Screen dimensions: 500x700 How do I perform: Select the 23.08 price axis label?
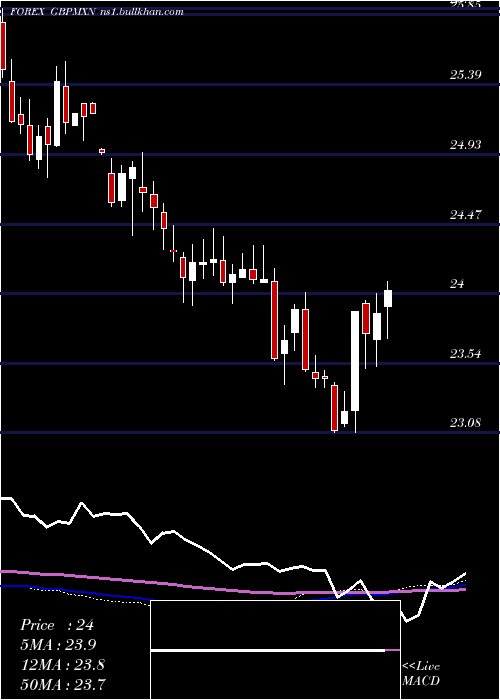[x=466, y=422]
